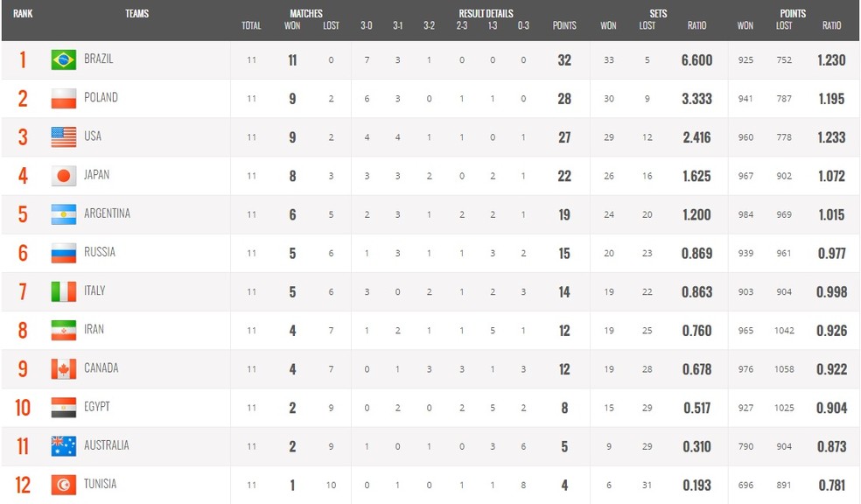Viewport: 861px width, 504px height.
Task: Click the Italy flag icon
Action: (x=64, y=291)
